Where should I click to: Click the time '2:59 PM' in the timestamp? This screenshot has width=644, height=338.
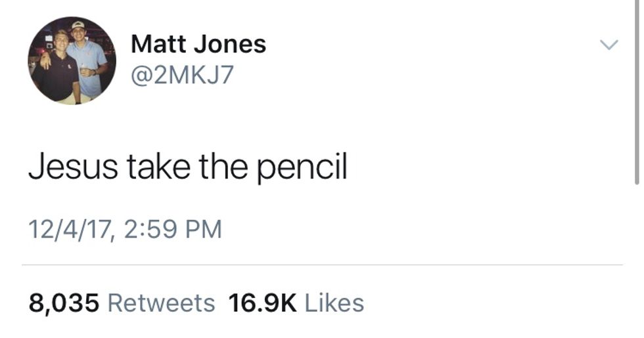pos(172,230)
